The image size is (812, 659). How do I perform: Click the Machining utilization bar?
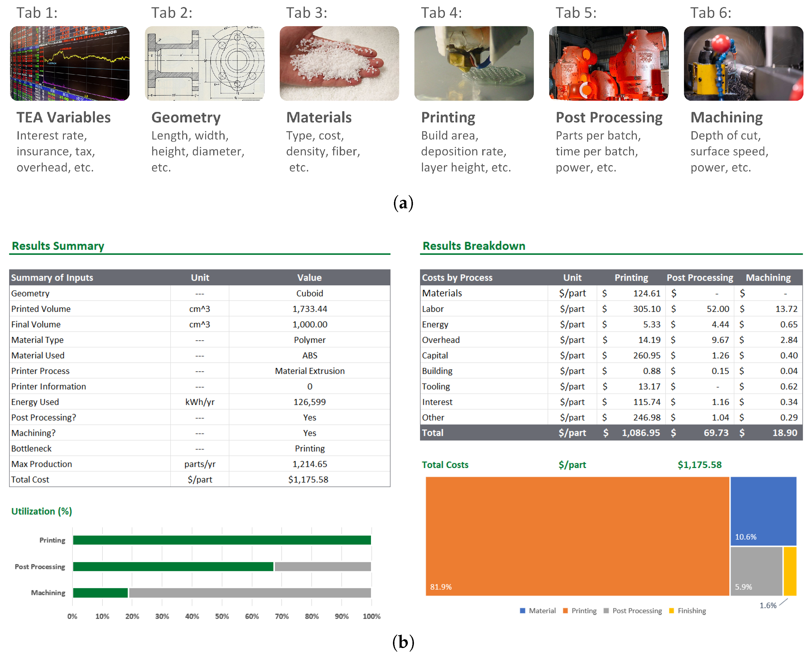100,593
